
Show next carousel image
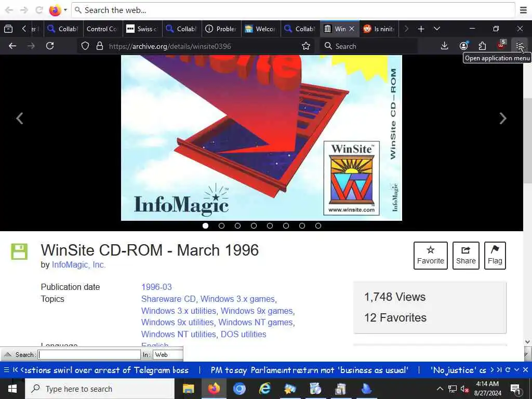[503, 118]
